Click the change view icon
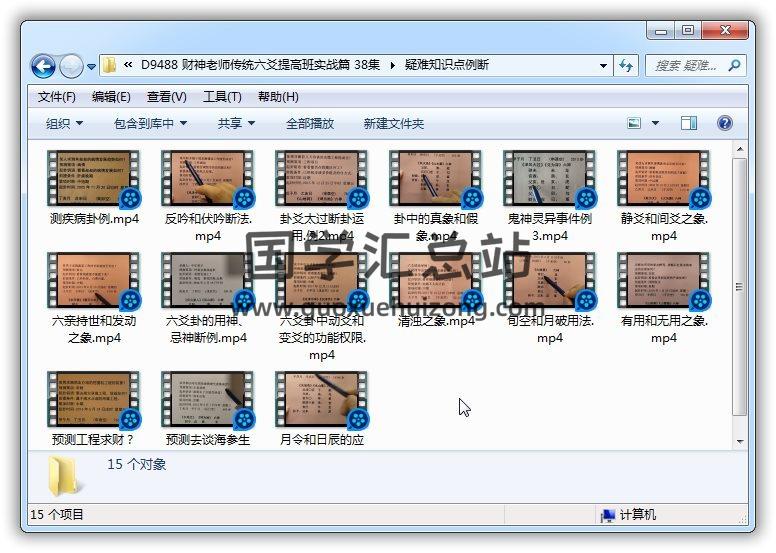This screenshot has height=553, width=776. (634, 123)
